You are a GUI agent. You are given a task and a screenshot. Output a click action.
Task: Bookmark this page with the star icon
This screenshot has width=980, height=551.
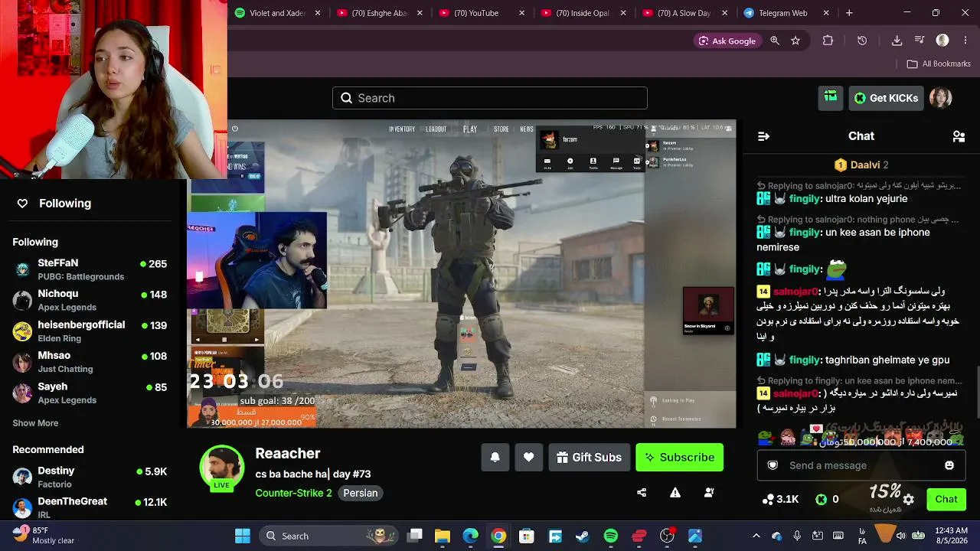click(x=795, y=41)
